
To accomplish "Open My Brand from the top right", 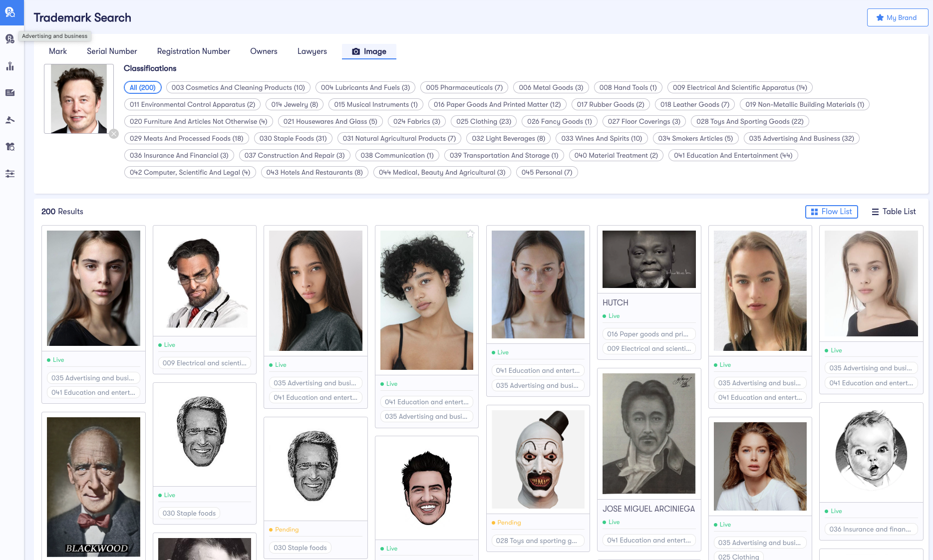I will point(897,17).
